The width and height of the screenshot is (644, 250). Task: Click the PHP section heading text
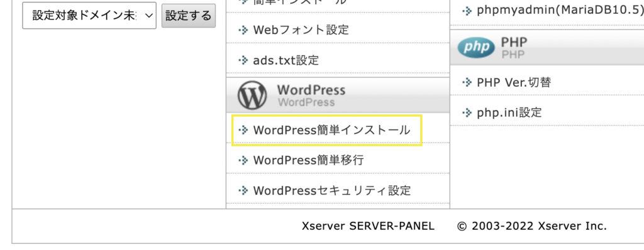point(514,43)
